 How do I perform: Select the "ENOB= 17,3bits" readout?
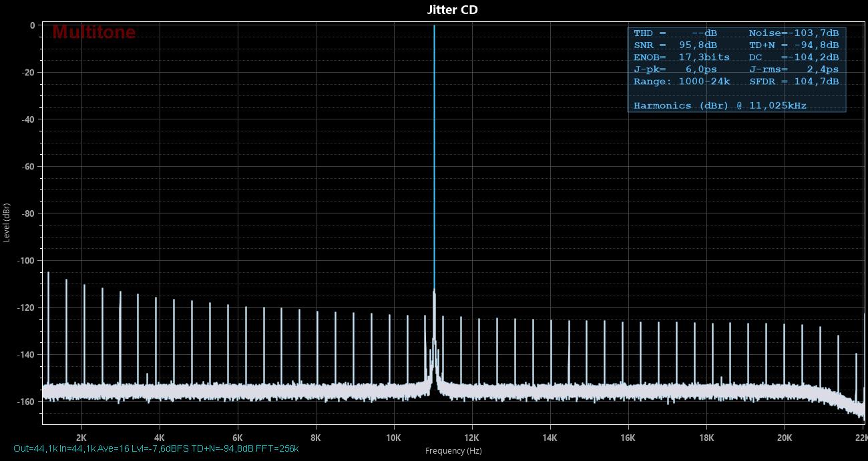[682, 57]
